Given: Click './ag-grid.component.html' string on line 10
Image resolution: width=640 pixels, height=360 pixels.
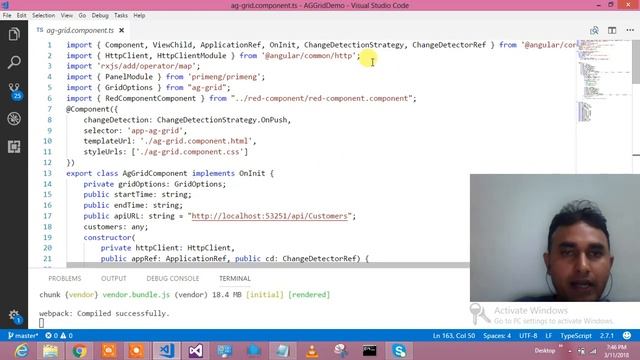Looking at the screenshot, I should click(196, 141).
